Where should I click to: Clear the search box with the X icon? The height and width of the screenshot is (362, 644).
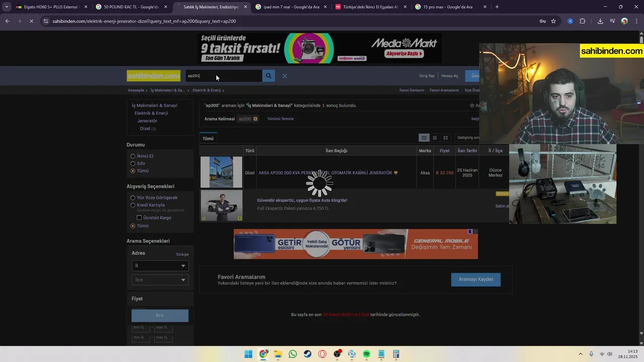point(285,76)
